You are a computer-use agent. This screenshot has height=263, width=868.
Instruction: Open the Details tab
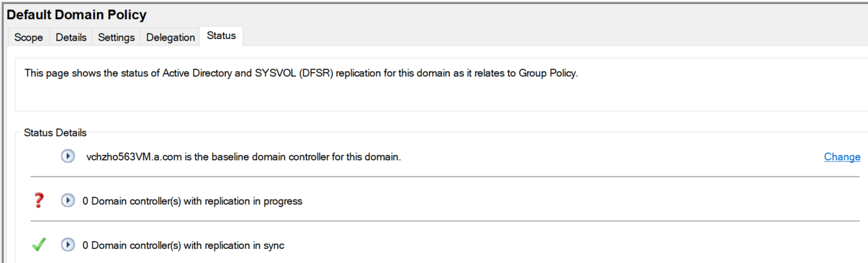coord(71,37)
